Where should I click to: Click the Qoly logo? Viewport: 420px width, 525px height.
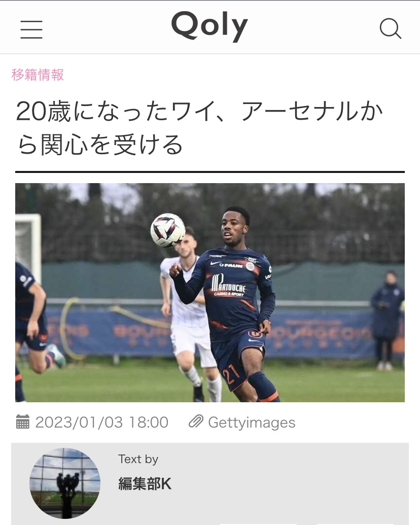[209, 26]
